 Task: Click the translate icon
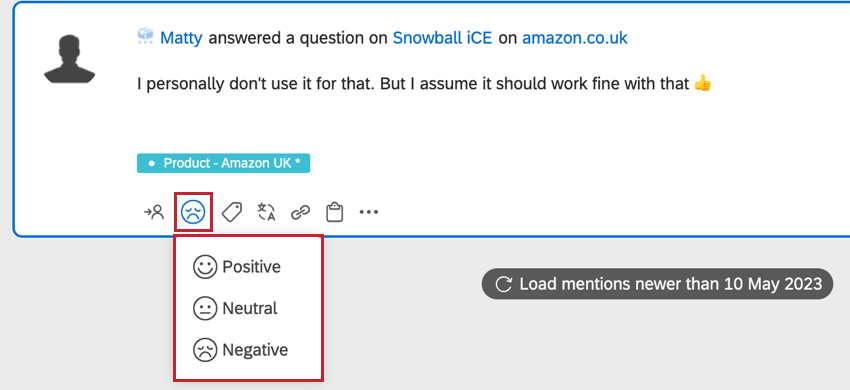(x=267, y=212)
